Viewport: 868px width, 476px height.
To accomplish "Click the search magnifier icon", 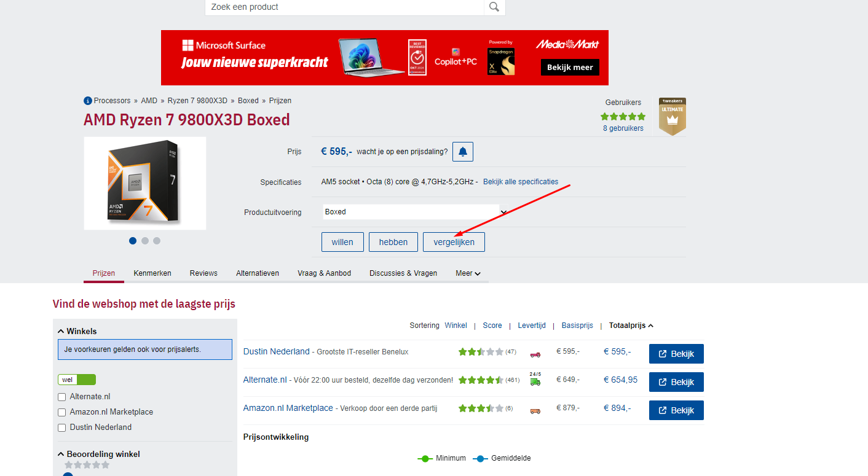I will coord(494,7).
